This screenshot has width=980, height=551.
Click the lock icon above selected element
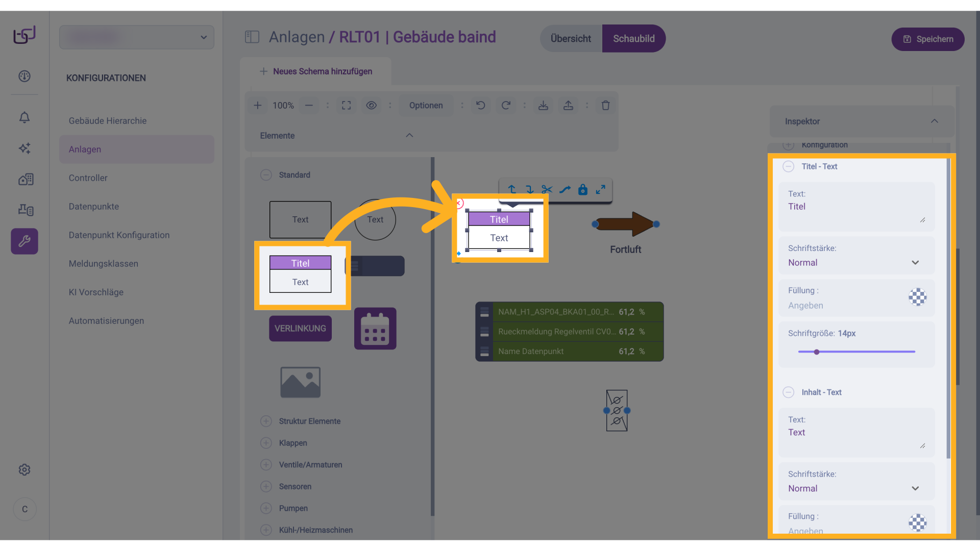click(x=582, y=190)
